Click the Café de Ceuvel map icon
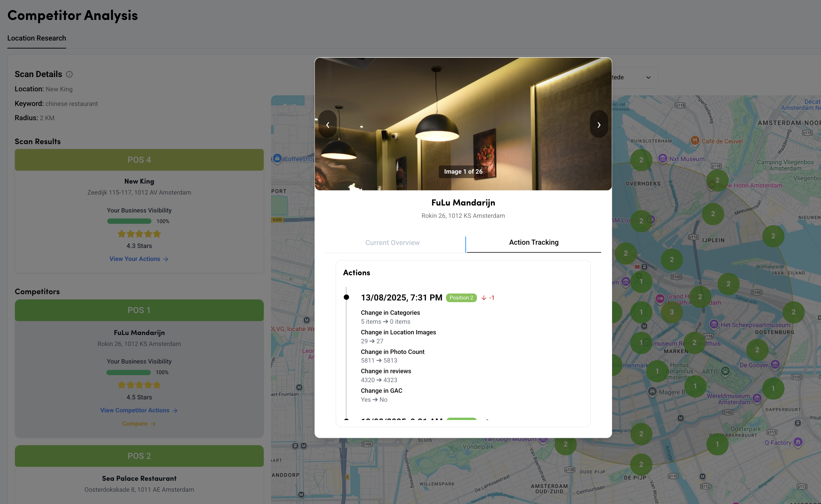Screen dimensions: 821x504 (x=695, y=141)
